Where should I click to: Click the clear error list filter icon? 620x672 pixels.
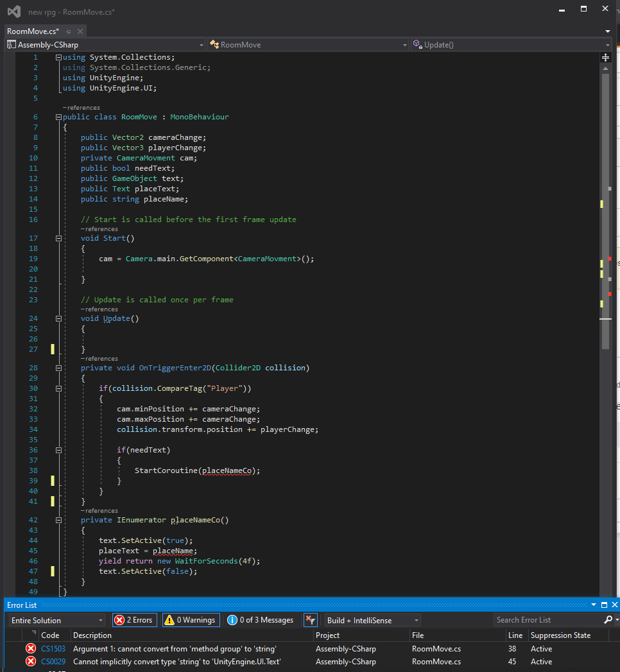pyautogui.click(x=310, y=620)
